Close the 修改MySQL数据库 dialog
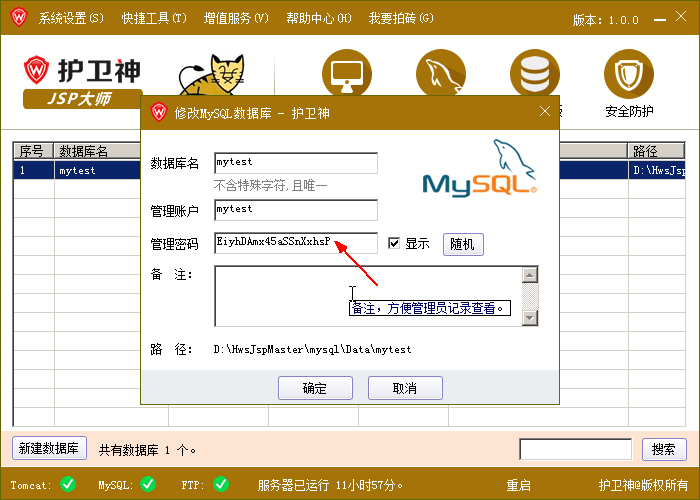The height and width of the screenshot is (500, 700). (545, 111)
